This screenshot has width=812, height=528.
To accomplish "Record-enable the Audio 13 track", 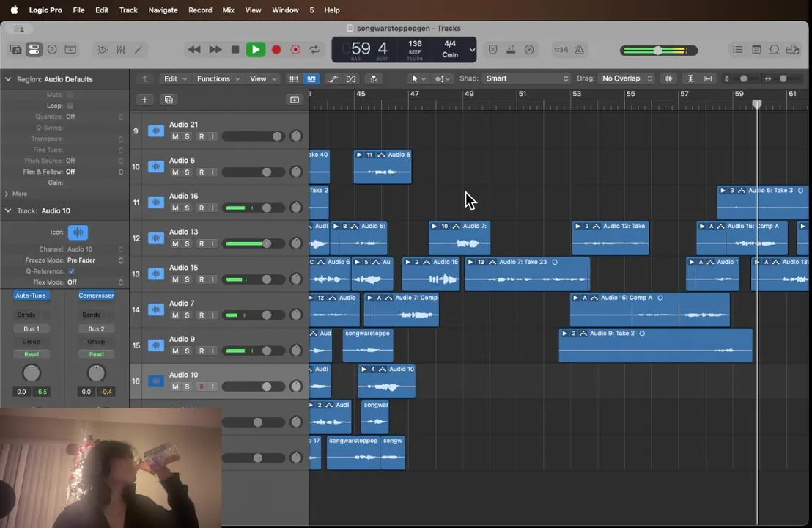I will pos(202,243).
